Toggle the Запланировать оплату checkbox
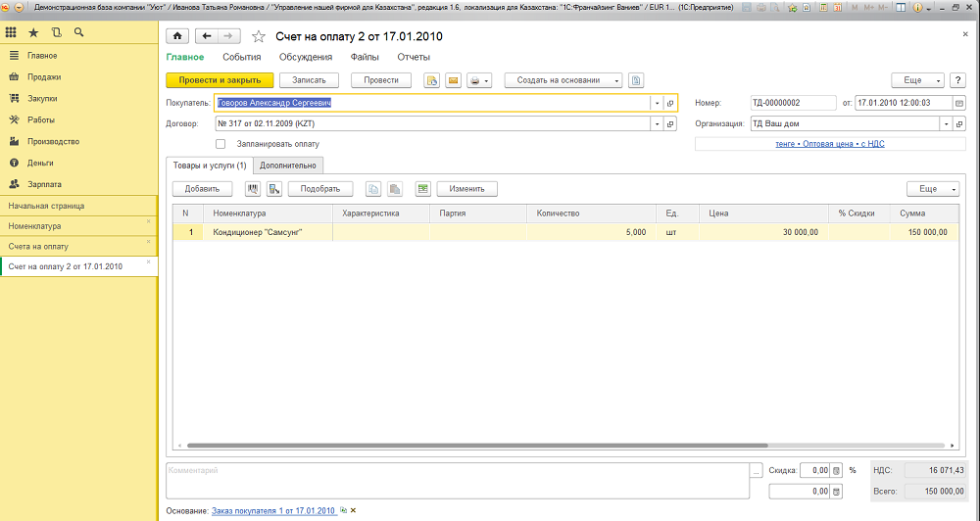The height and width of the screenshot is (521, 980). click(220, 144)
